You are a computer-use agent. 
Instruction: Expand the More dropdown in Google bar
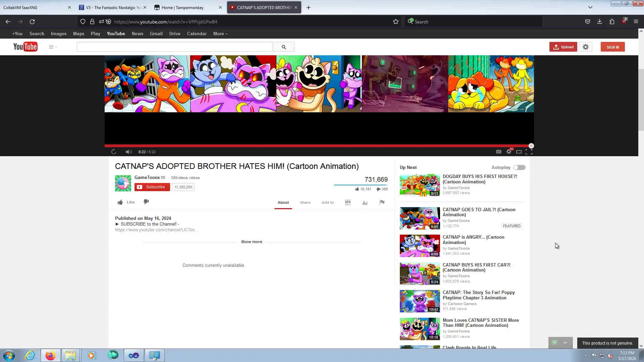[x=220, y=34]
